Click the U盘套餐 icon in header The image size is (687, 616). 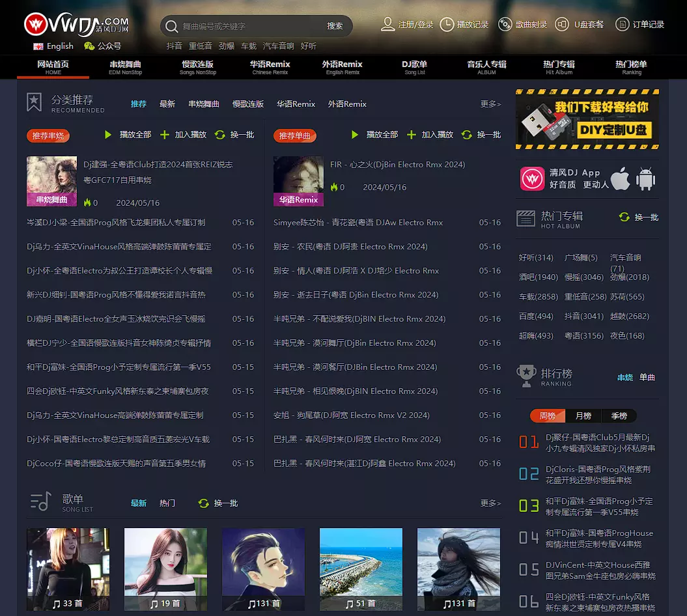coord(561,25)
